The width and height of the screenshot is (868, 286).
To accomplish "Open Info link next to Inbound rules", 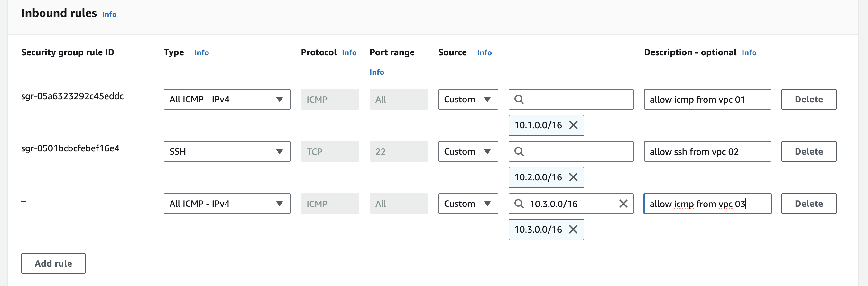I will coord(109,14).
